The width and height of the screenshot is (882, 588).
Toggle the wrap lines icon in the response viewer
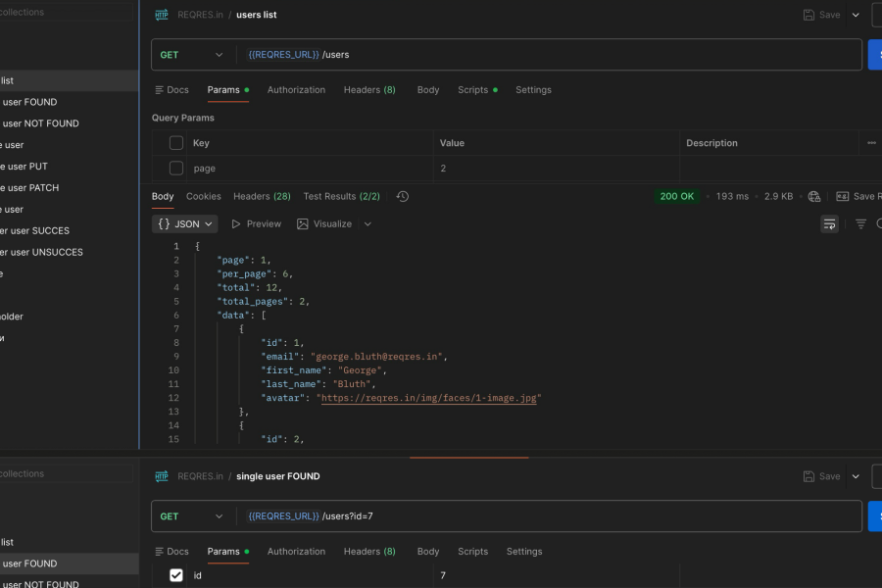[x=830, y=223]
